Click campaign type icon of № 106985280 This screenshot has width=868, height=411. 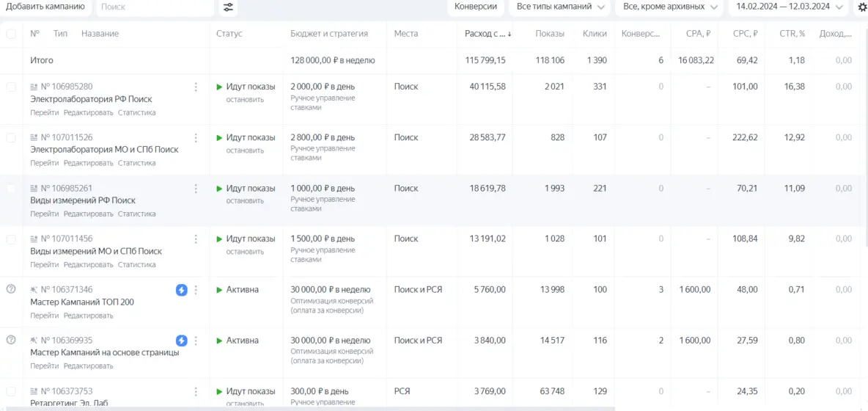[x=34, y=87]
